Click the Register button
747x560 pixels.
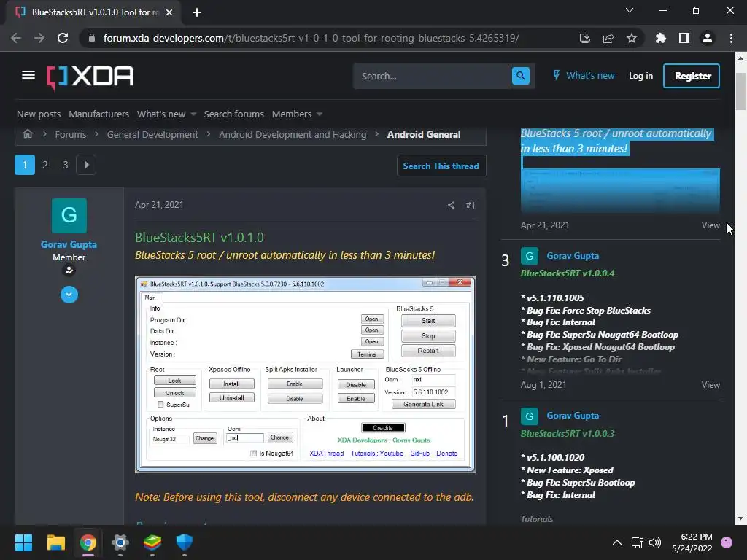click(x=692, y=76)
